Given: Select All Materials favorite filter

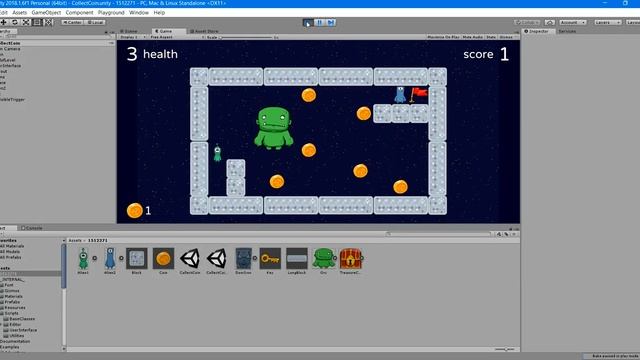Looking at the screenshot, I should click(x=12, y=246).
